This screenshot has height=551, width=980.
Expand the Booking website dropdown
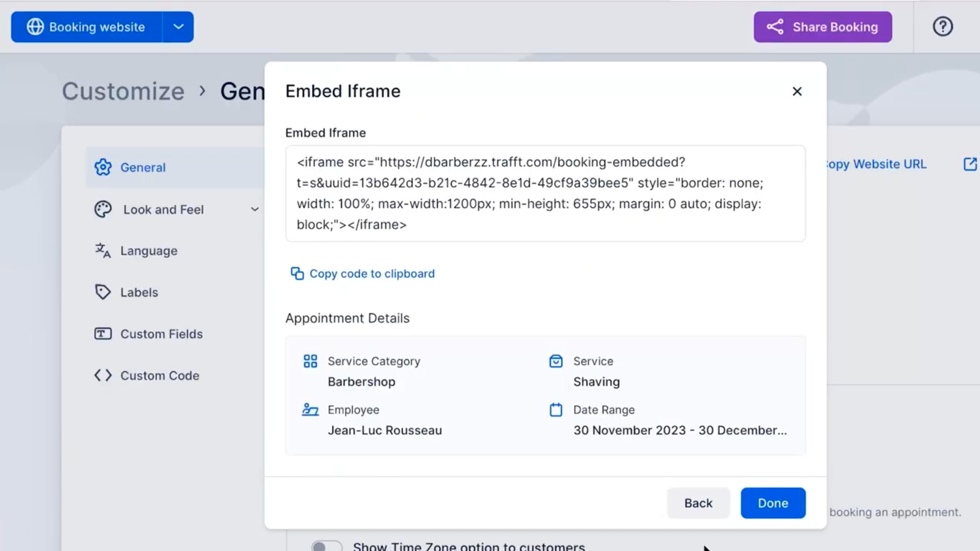click(x=178, y=27)
